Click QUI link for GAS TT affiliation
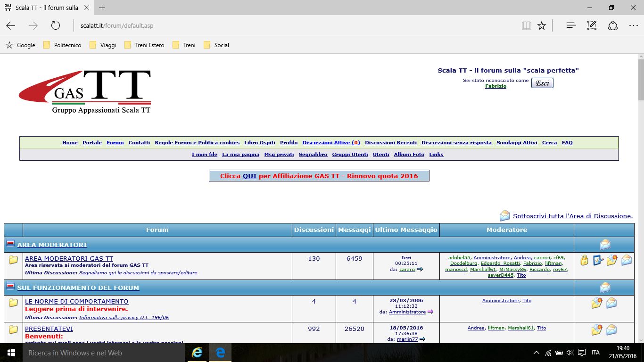 pos(249,176)
